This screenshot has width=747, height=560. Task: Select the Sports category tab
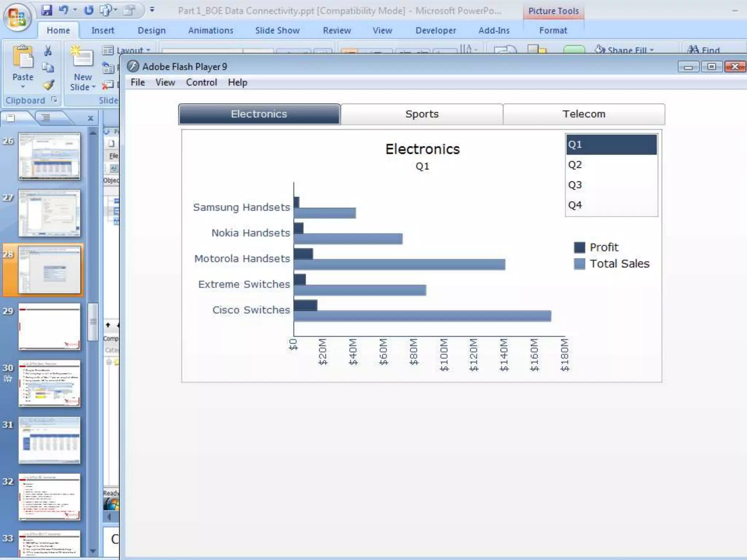pos(422,114)
